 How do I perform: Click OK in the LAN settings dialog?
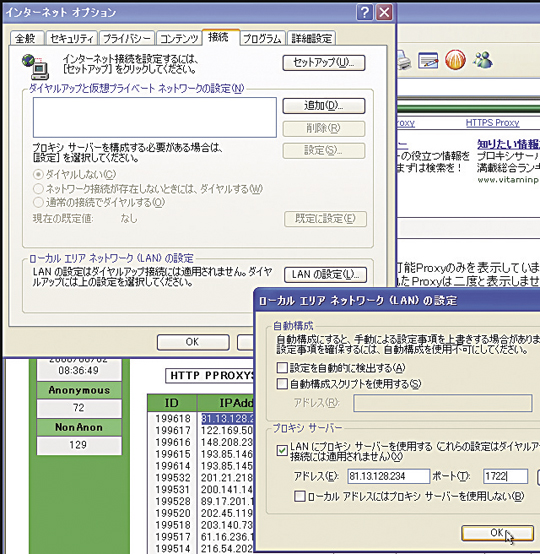coord(497,533)
